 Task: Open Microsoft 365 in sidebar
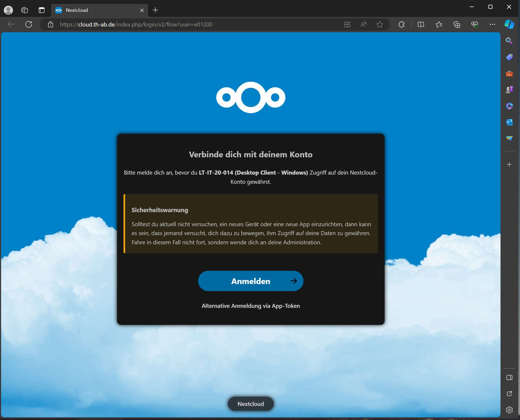pos(509,106)
